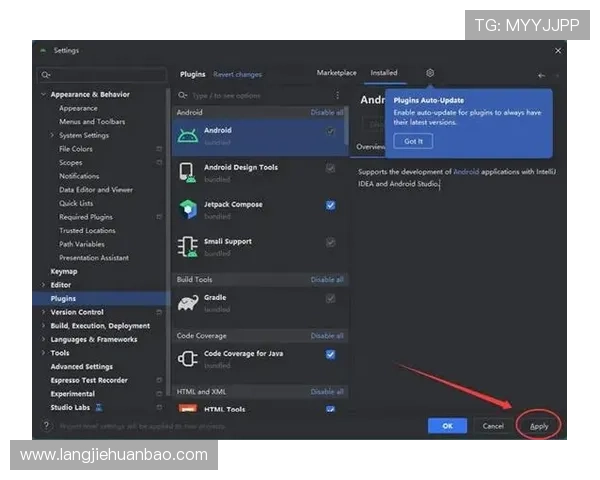Expand the Version Control settings node
This screenshot has width=600, height=480.
point(43,312)
